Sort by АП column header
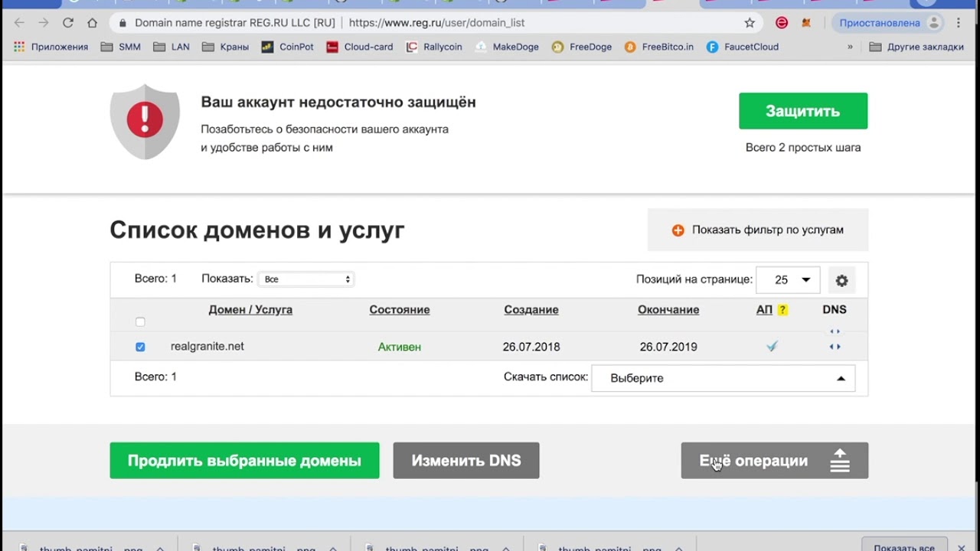The image size is (980, 551). [764, 310]
